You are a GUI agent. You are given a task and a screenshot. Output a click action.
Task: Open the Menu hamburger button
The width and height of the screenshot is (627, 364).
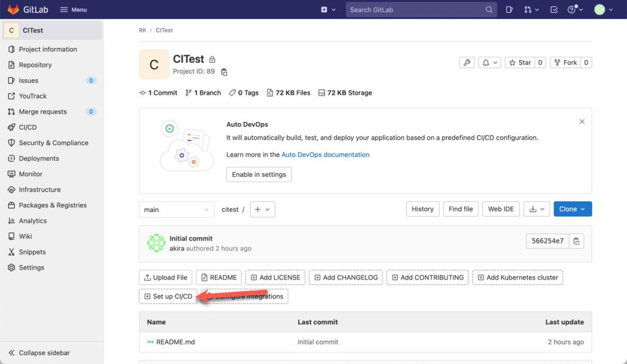(73, 10)
